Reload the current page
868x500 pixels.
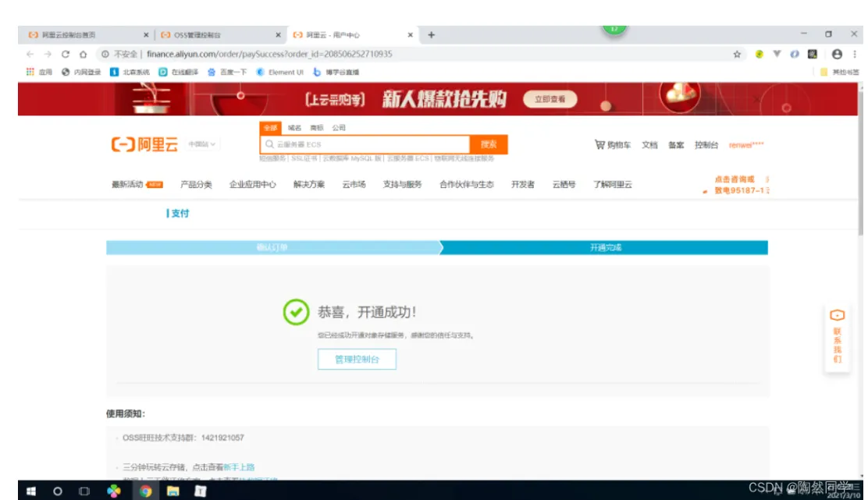tap(66, 54)
